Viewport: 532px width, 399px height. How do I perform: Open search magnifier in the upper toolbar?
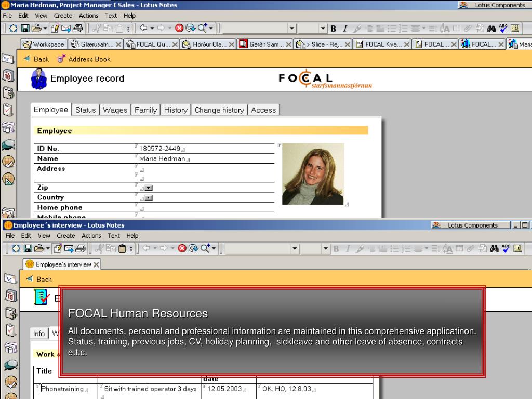tap(202, 28)
